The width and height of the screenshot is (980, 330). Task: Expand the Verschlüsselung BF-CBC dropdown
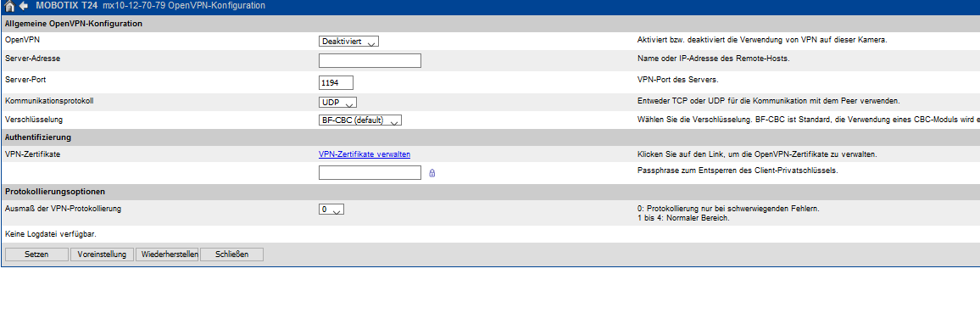point(360,120)
